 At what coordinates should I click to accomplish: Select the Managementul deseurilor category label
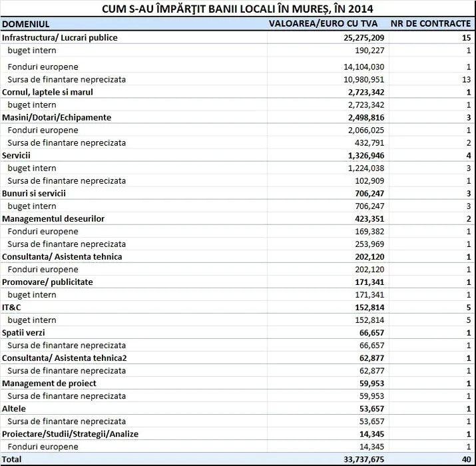[53, 218]
